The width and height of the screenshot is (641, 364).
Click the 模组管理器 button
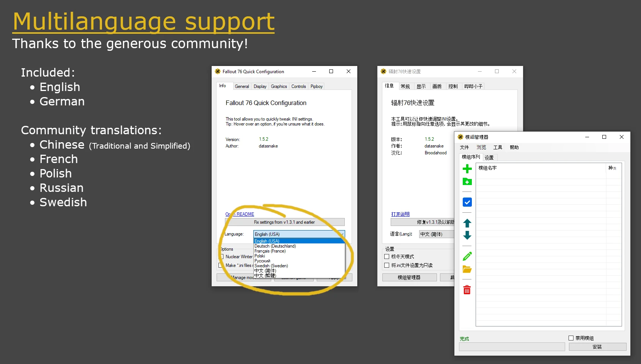coord(409,278)
